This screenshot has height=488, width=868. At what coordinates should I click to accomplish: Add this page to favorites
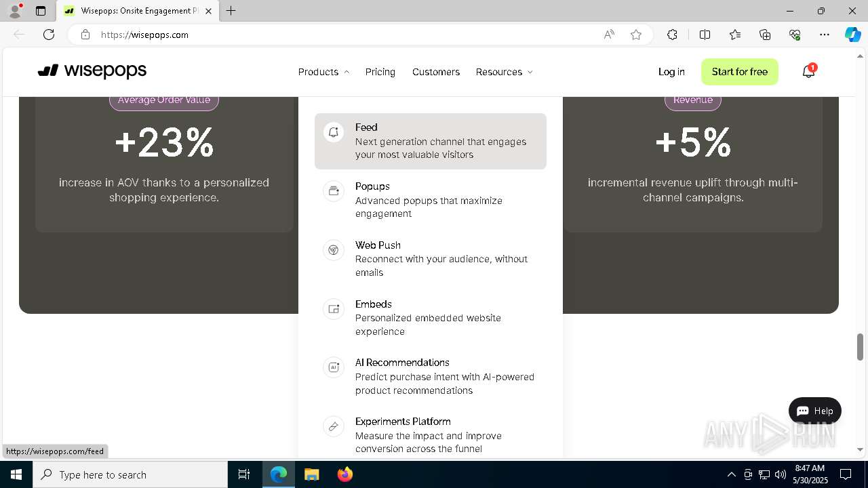636,35
